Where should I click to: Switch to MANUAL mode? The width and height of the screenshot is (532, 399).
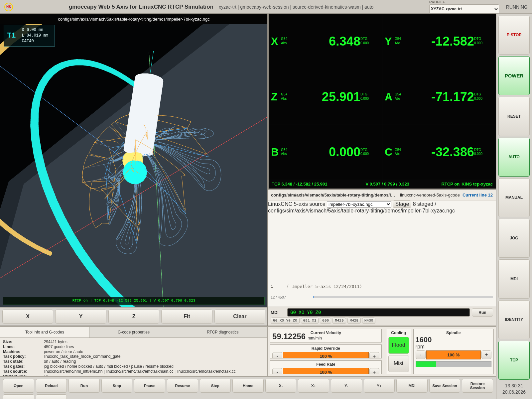(514, 198)
